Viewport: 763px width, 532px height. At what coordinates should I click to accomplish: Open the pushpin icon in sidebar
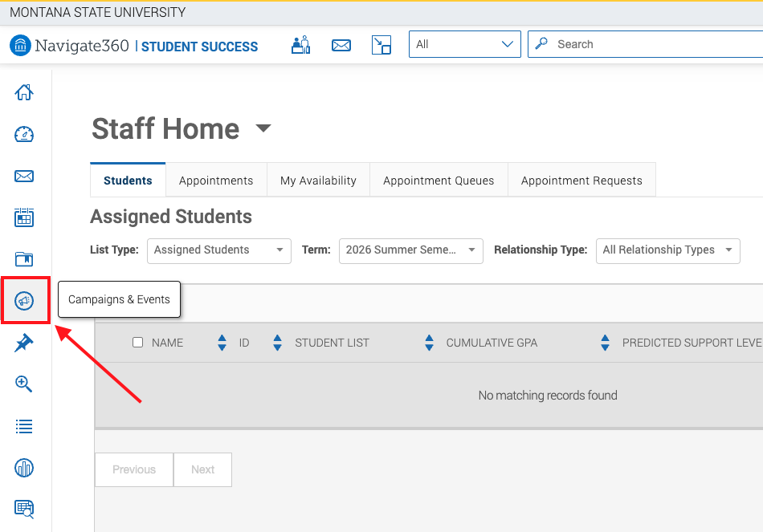pyautogui.click(x=24, y=343)
